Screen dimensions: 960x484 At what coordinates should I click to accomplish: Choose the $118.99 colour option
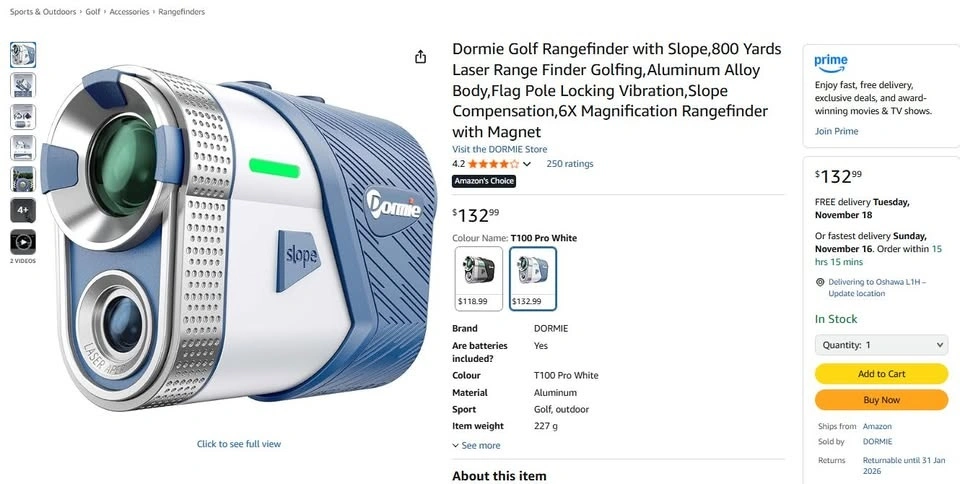click(x=479, y=278)
